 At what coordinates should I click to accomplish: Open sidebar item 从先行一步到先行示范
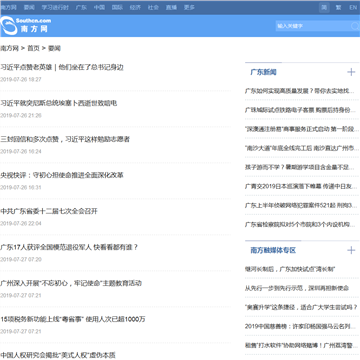[297, 288]
